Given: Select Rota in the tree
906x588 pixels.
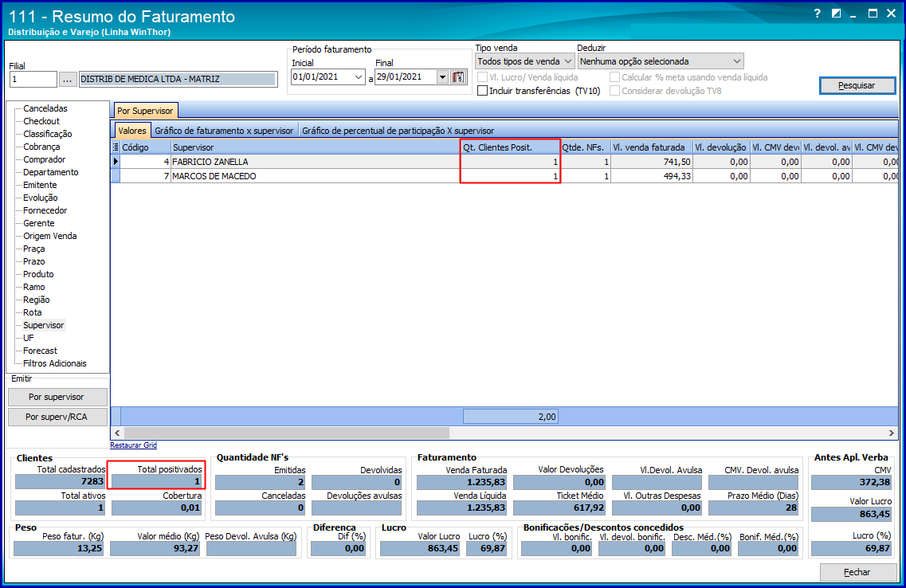Looking at the screenshot, I should 33,312.
